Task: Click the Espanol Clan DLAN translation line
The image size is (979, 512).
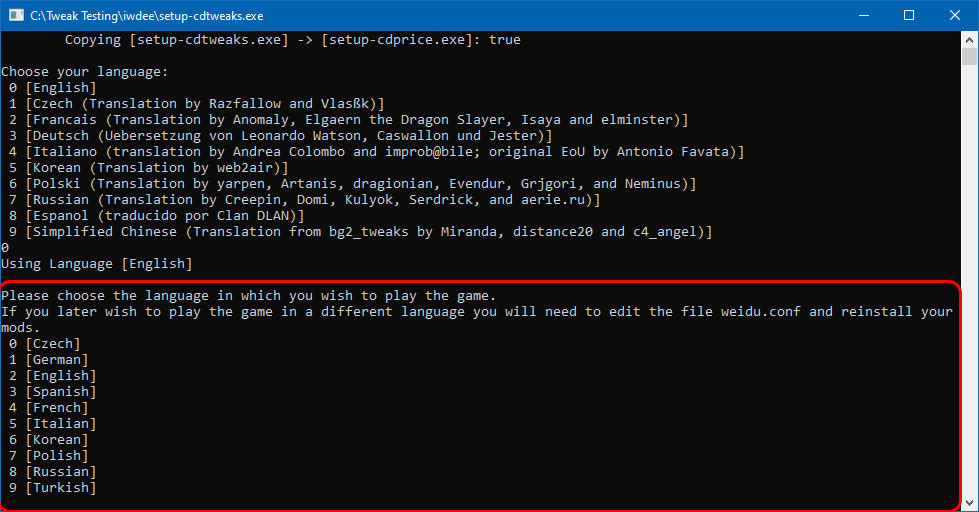Action: (165, 216)
